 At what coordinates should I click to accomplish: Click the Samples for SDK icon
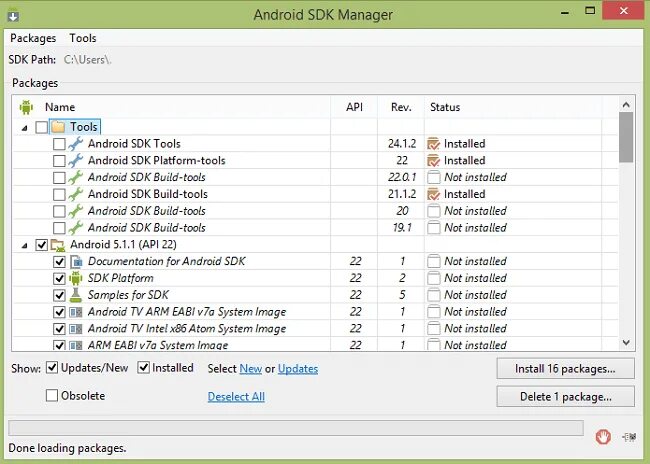point(76,295)
